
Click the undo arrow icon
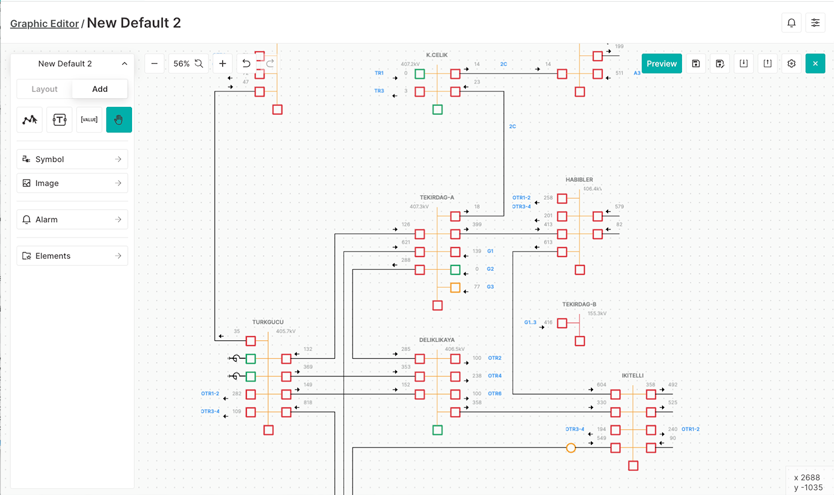[x=246, y=64]
